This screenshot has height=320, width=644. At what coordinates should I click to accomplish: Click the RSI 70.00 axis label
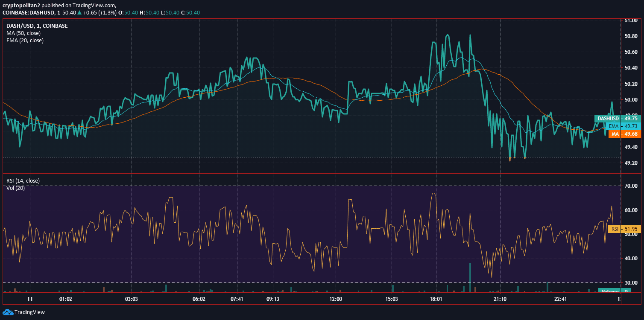tap(631, 186)
